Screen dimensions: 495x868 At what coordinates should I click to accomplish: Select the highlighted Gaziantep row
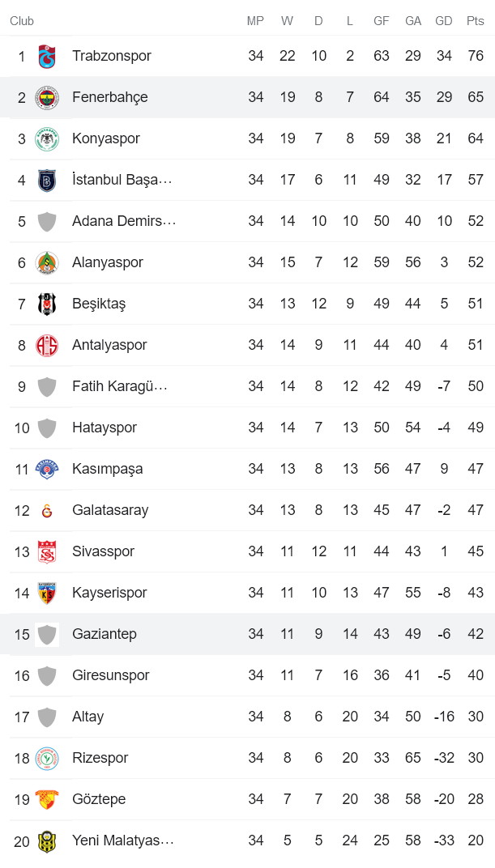(243, 634)
